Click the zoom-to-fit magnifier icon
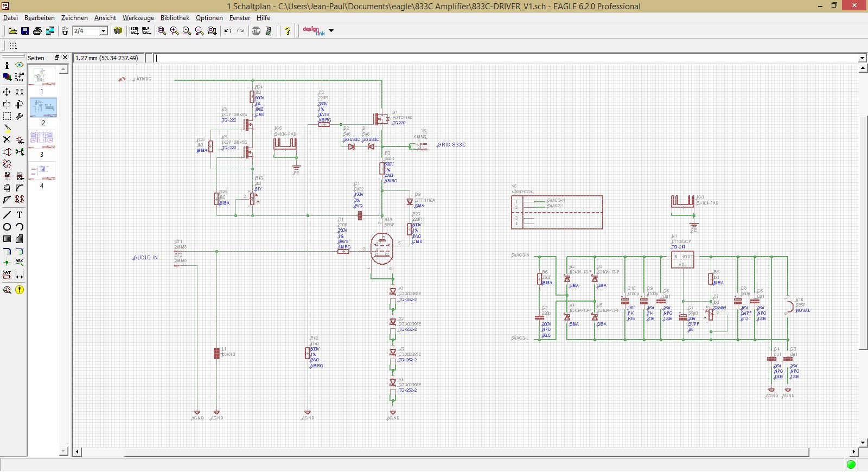Image resolution: width=868 pixels, height=472 pixels. tap(162, 31)
